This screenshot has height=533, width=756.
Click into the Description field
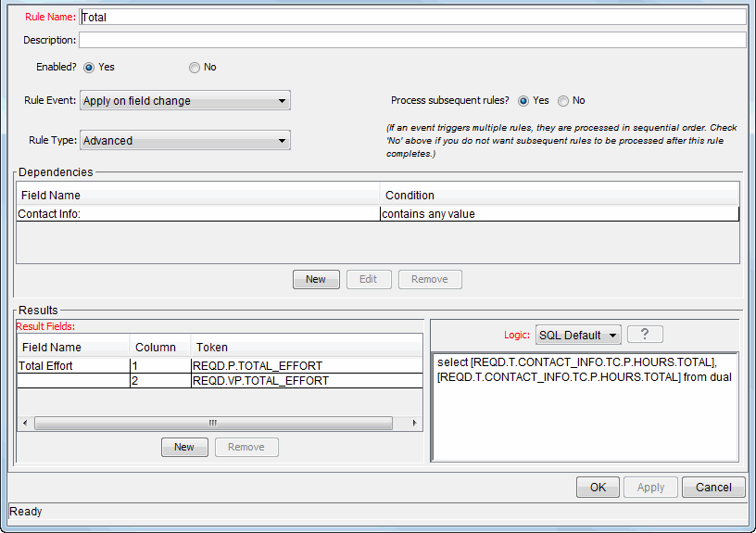click(412, 40)
